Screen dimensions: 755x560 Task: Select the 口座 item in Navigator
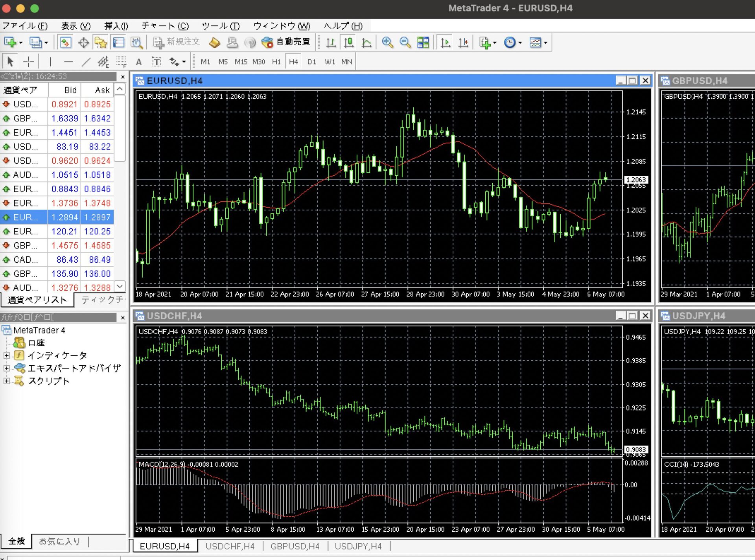click(36, 343)
